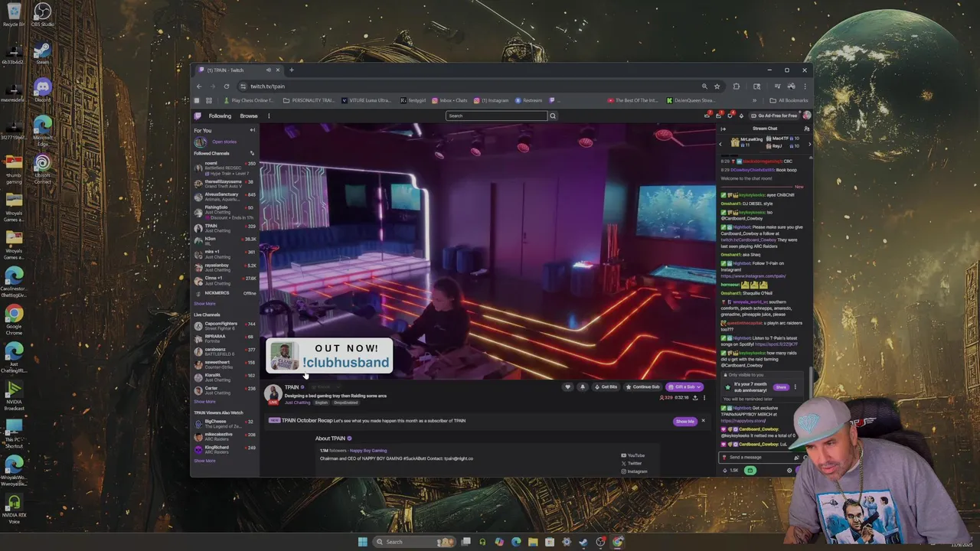Click the Windows Start button
The height and width of the screenshot is (551, 980).
[362, 542]
